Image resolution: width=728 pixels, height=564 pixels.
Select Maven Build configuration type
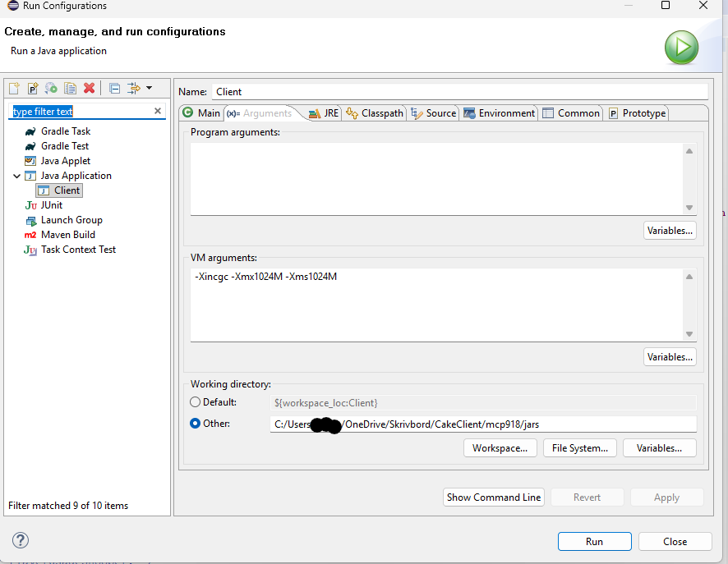click(67, 235)
